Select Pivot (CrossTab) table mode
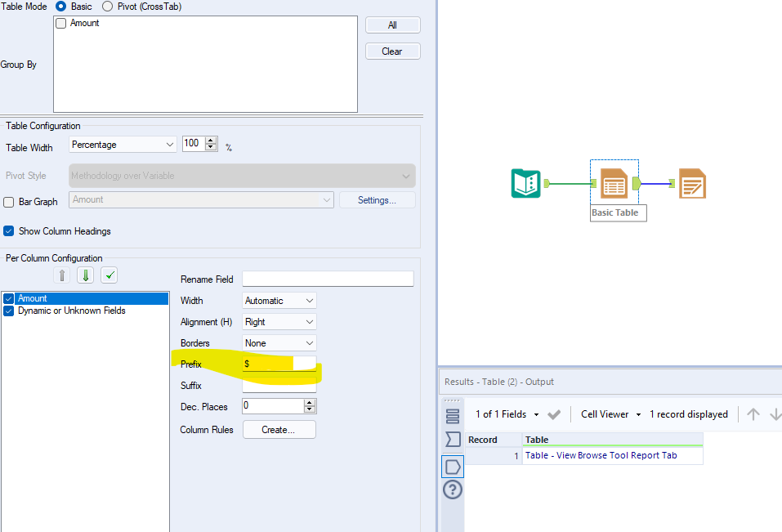Image resolution: width=782 pixels, height=532 pixels. tap(107, 7)
